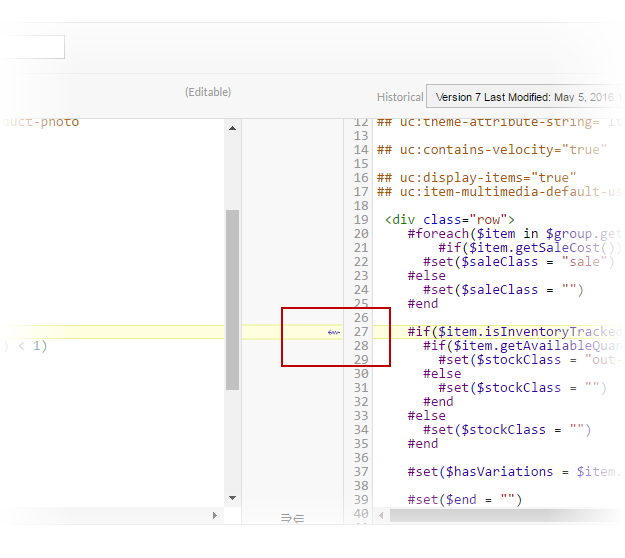The image size is (625, 558).
Task: Click the #foreach($item in $group line
Action: [514, 234]
